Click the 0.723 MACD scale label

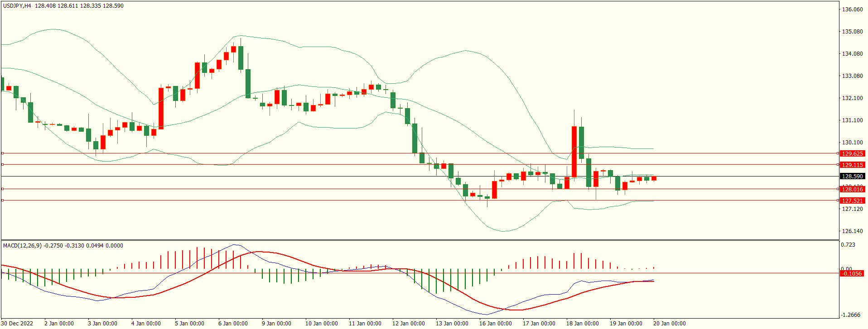point(848,245)
